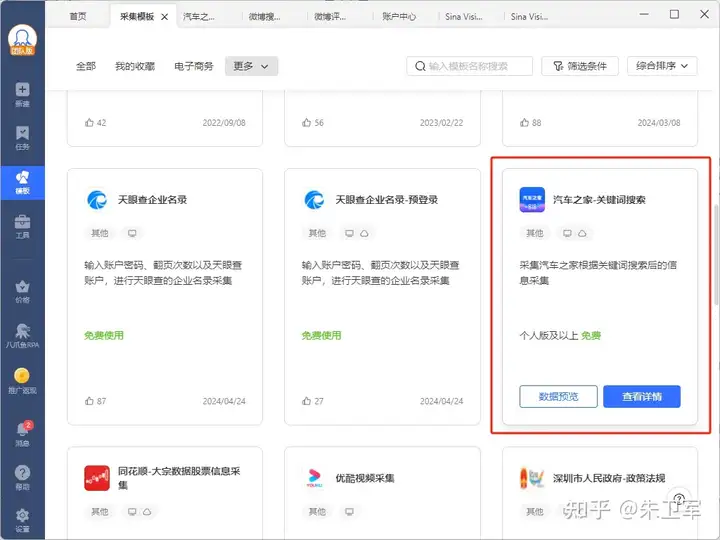
Task: Open 新建 in the sidebar
Action: 22,95
